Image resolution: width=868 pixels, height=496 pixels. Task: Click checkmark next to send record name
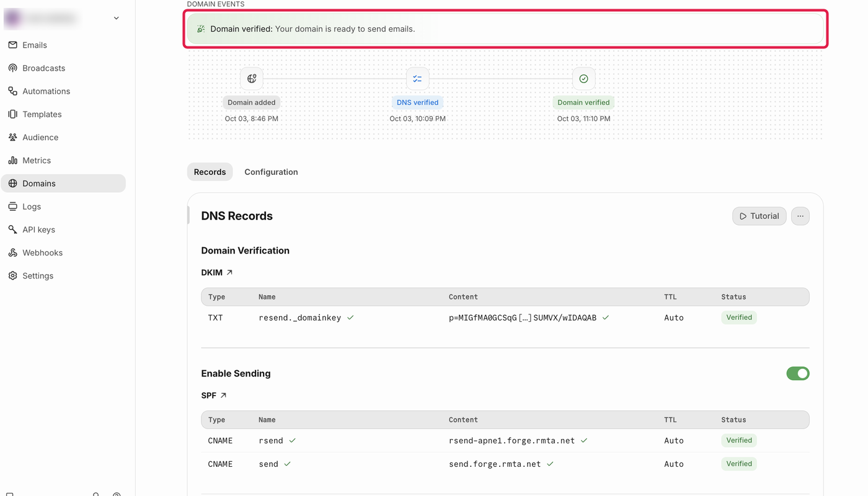pyautogui.click(x=288, y=464)
